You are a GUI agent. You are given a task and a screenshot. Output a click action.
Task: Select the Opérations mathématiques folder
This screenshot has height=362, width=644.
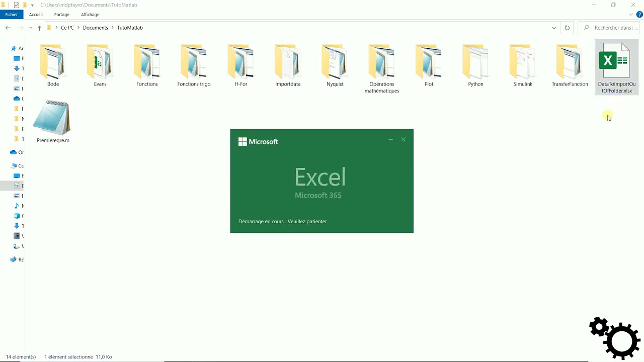382,69
